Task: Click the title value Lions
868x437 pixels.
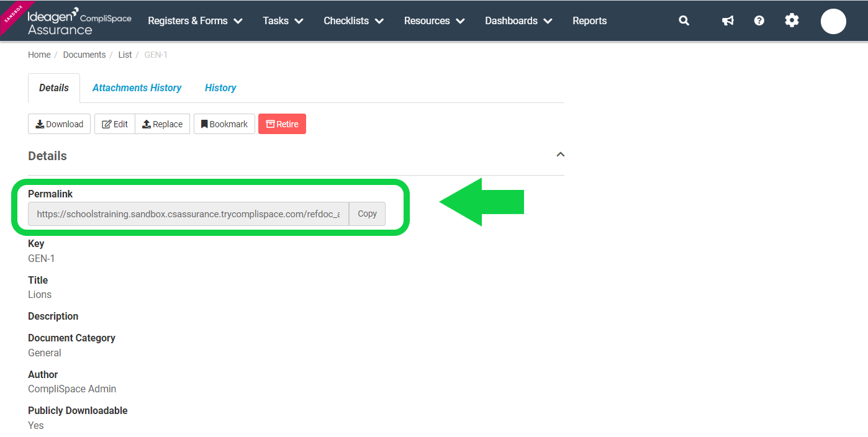Action: (x=40, y=294)
